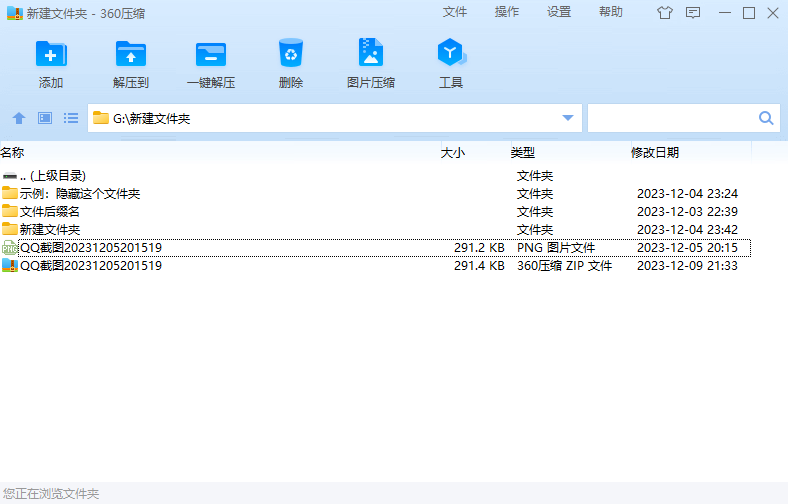This screenshot has height=504, width=788.
Task: Click the 解压到 (Extract to) icon
Action: point(131,53)
